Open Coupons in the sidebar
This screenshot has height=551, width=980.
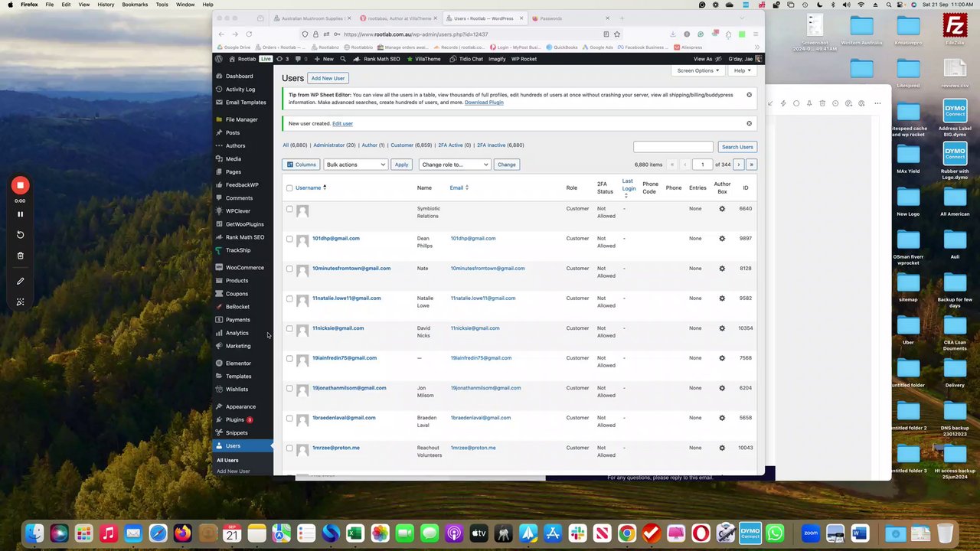[x=237, y=293]
